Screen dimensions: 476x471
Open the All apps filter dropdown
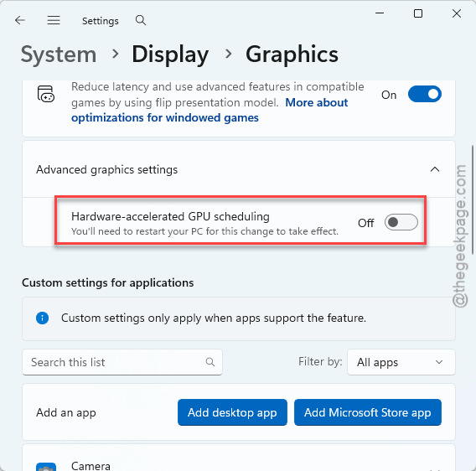(401, 362)
